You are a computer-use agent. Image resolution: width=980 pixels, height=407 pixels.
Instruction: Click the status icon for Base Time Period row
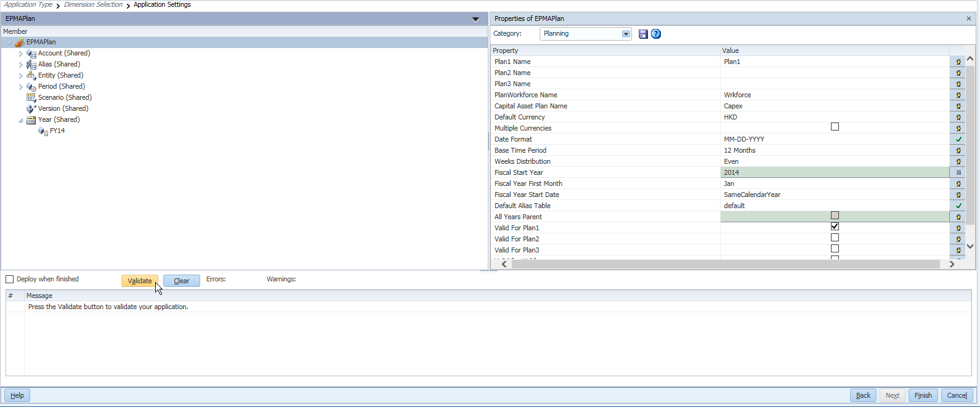958,151
